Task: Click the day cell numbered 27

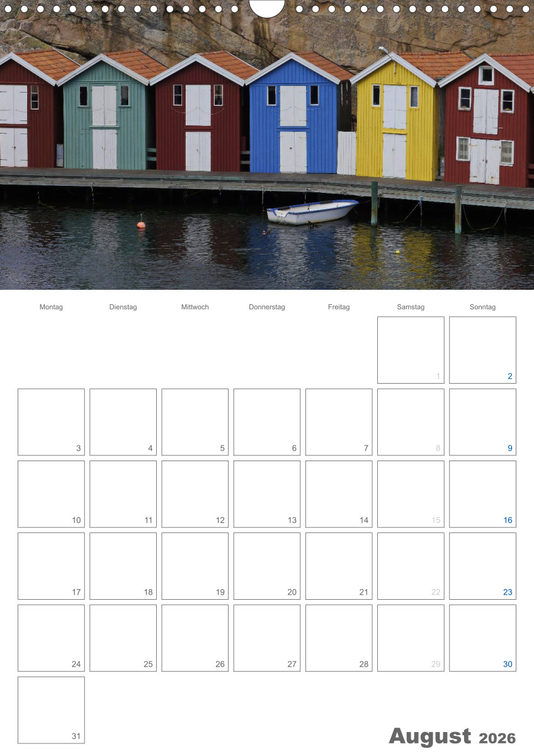Action: [x=267, y=638]
